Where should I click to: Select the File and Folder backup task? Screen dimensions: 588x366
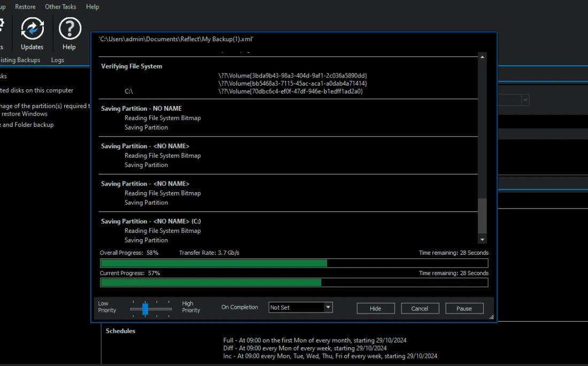tap(27, 125)
